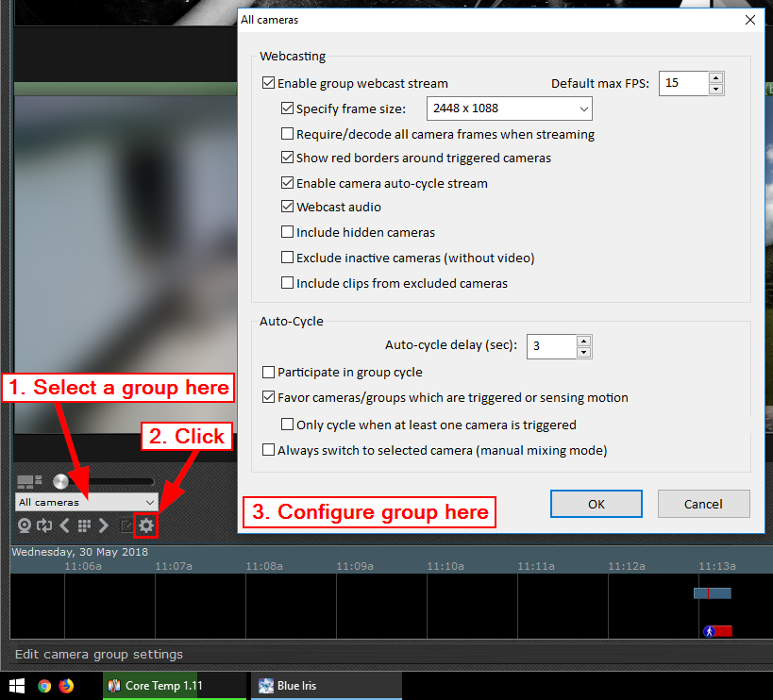
Task: Toggle the auto-cycle cameras icon
Action: coord(44,525)
